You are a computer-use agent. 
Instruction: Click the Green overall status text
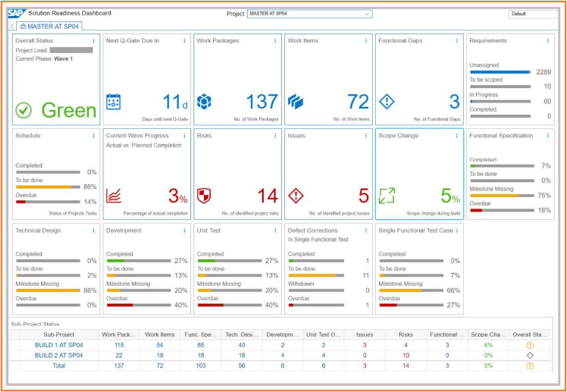coord(68,110)
